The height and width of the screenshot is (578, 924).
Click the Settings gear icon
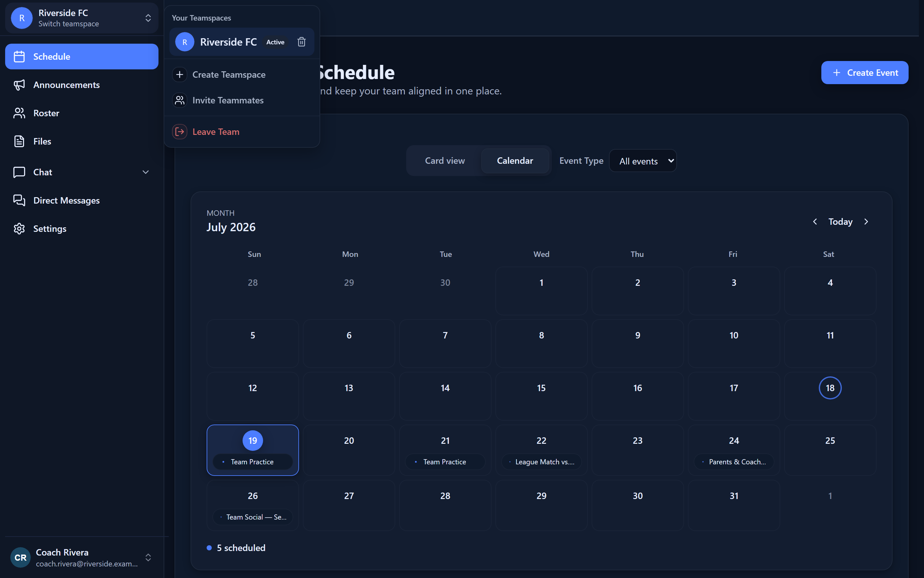click(x=19, y=229)
